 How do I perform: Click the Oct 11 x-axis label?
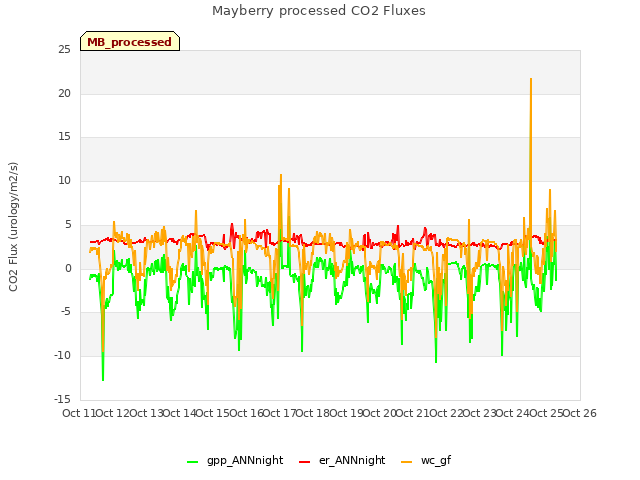[78, 413]
